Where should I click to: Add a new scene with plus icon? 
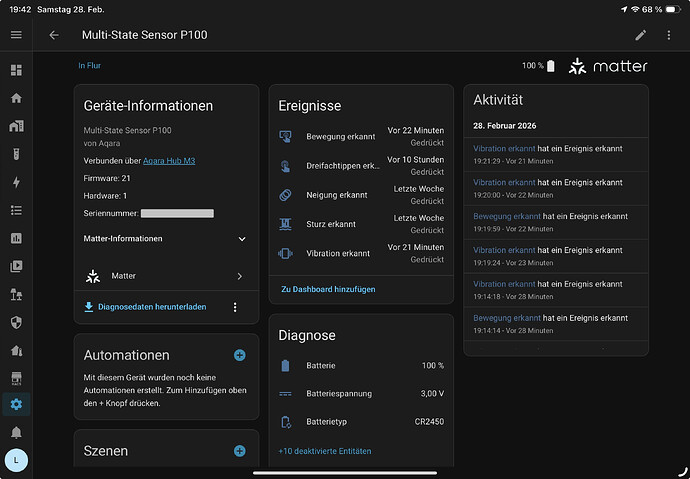pyautogui.click(x=239, y=451)
